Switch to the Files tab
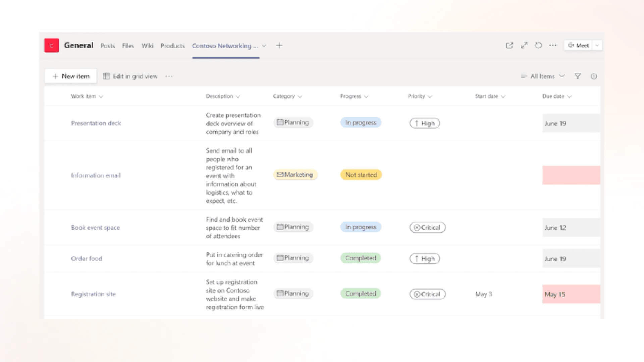 click(x=128, y=46)
